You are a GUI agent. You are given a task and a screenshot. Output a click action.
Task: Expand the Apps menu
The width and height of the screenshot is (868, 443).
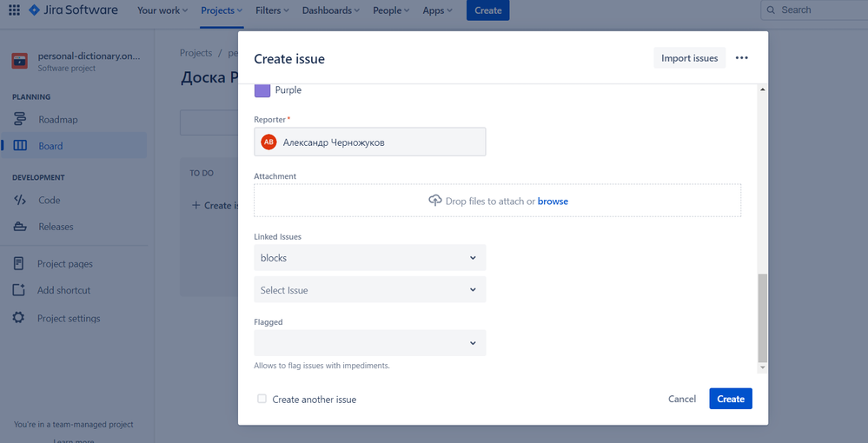437,10
